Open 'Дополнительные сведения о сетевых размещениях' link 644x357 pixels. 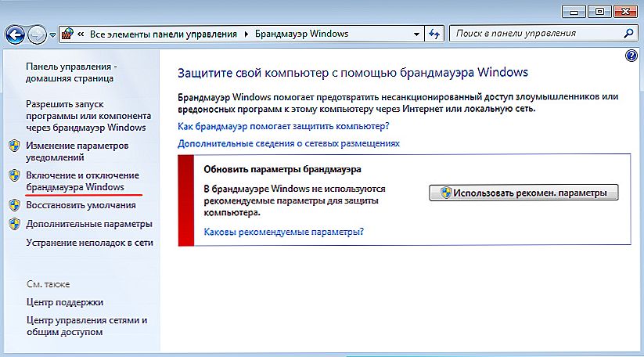click(289, 143)
